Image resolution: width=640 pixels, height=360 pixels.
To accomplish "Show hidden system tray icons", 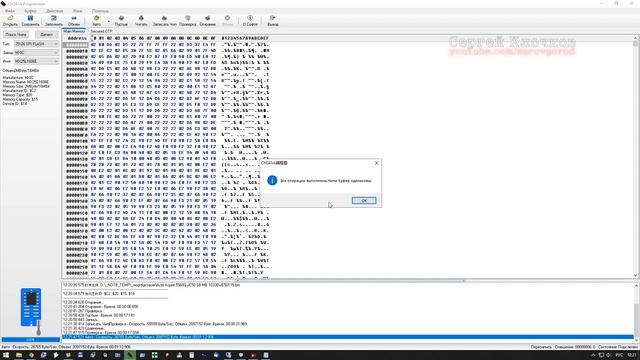I will [593, 356].
